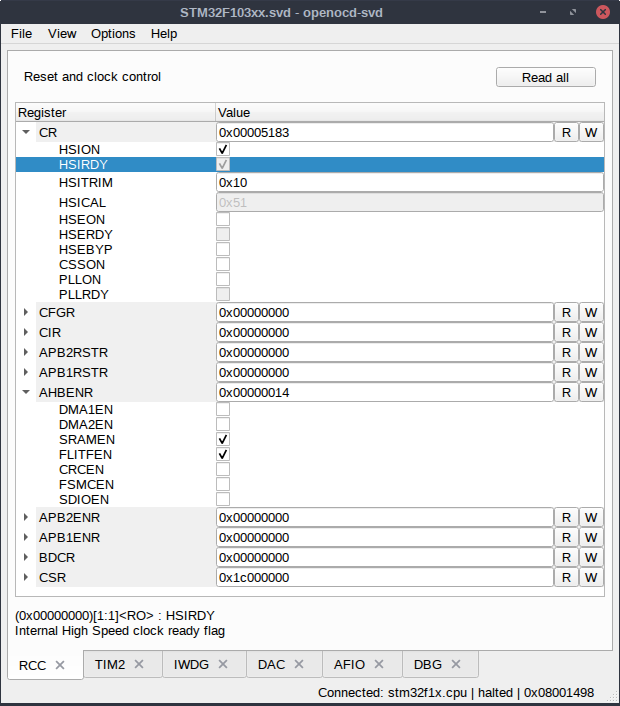Write the BDCR register with W
This screenshot has width=620, height=706.
click(591, 557)
